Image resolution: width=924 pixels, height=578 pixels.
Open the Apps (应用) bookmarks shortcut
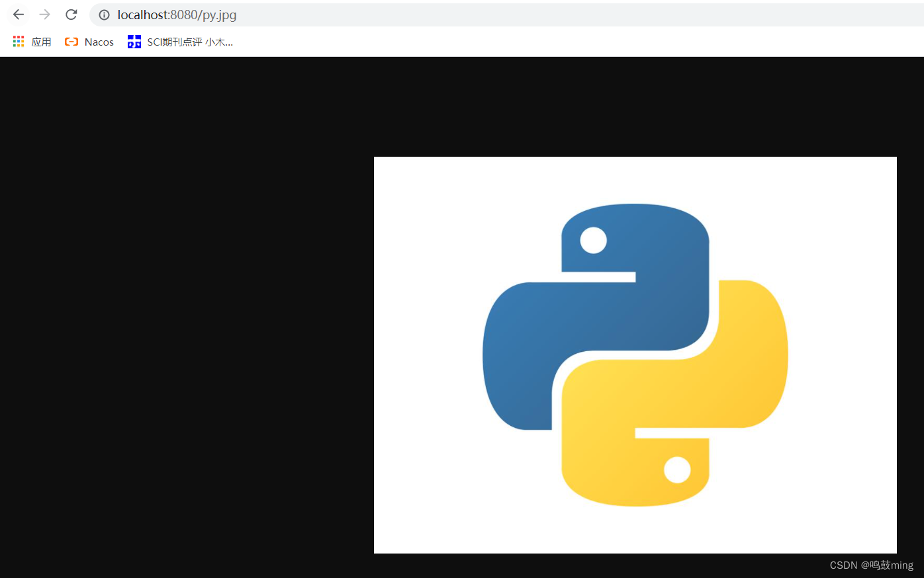[32, 42]
